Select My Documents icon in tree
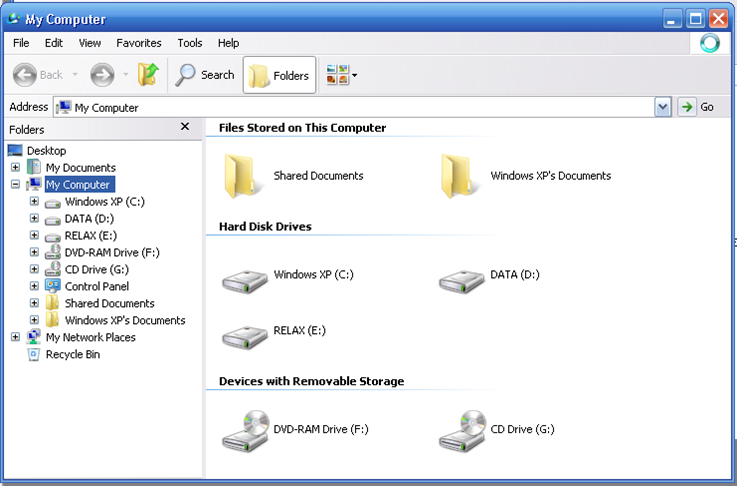This screenshot has height=486, width=737. pyautogui.click(x=34, y=167)
